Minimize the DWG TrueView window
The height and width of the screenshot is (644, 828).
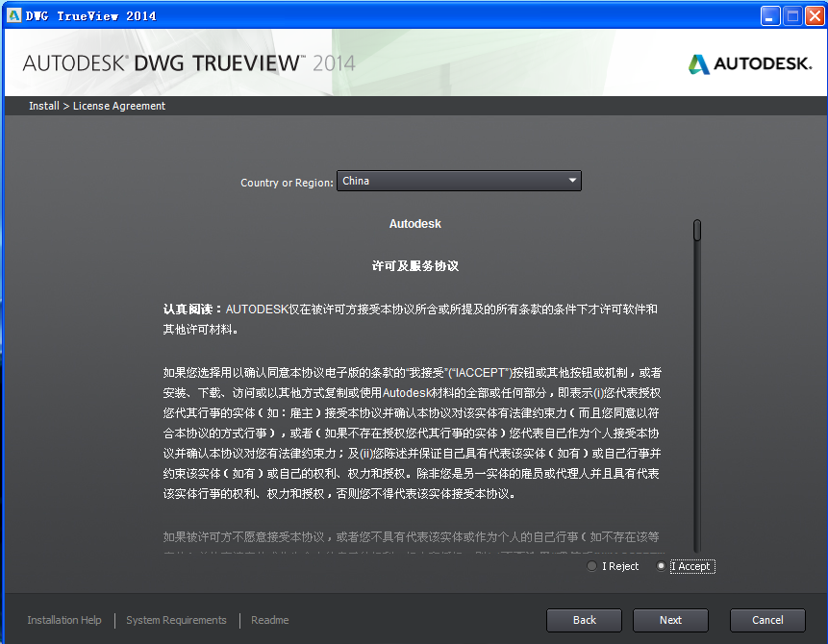[770, 15]
